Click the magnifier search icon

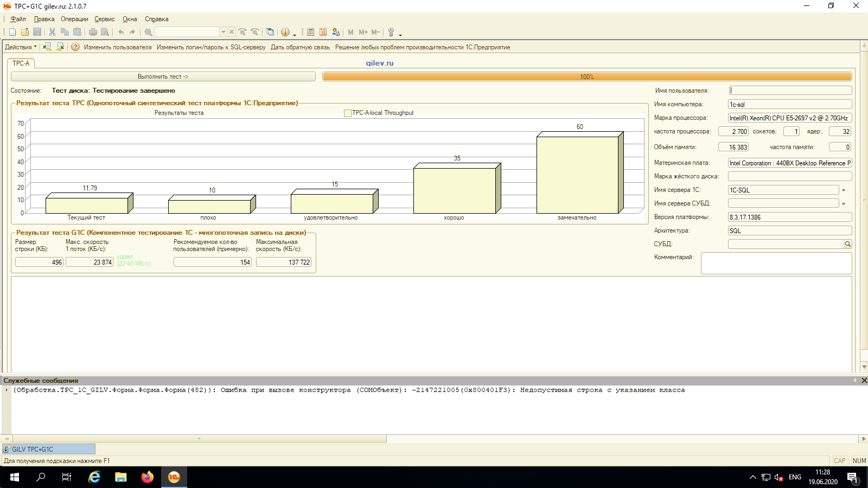click(x=148, y=32)
